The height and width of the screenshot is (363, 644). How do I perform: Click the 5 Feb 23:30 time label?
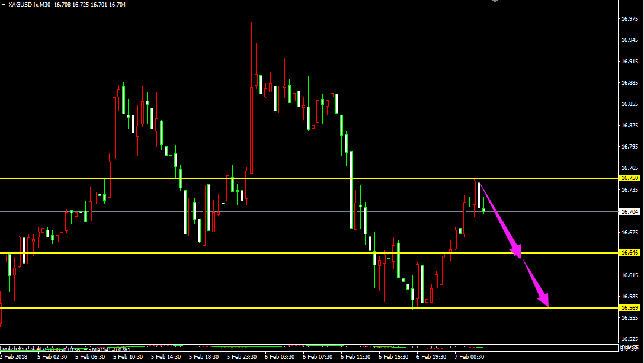[x=242, y=357]
